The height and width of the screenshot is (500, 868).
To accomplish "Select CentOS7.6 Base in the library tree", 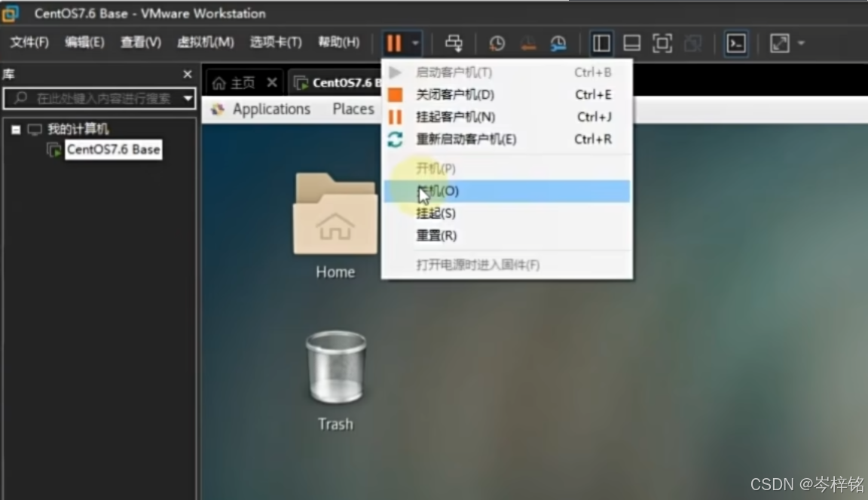I will pyautogui.click(x=113, y=149).
